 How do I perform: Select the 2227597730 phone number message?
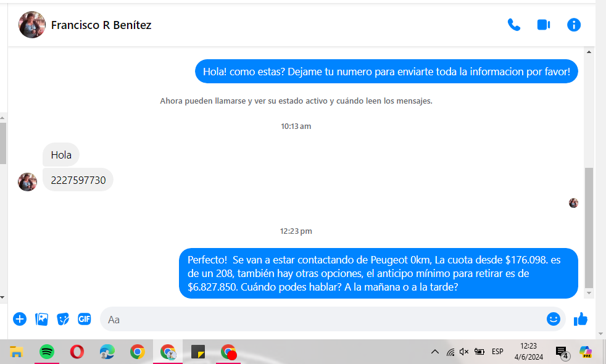point(78,180)
